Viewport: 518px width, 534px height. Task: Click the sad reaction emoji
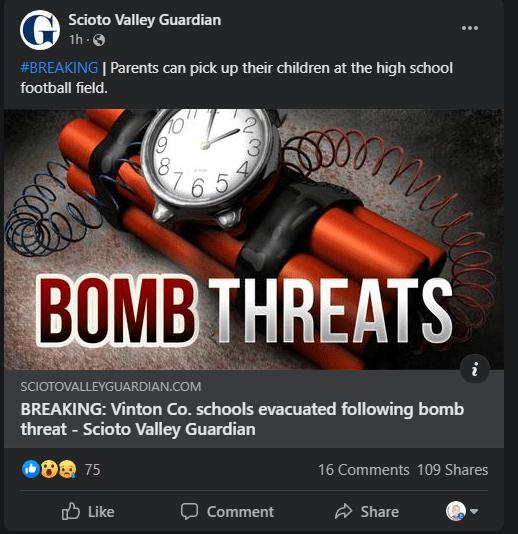click(x=67, y=469)
